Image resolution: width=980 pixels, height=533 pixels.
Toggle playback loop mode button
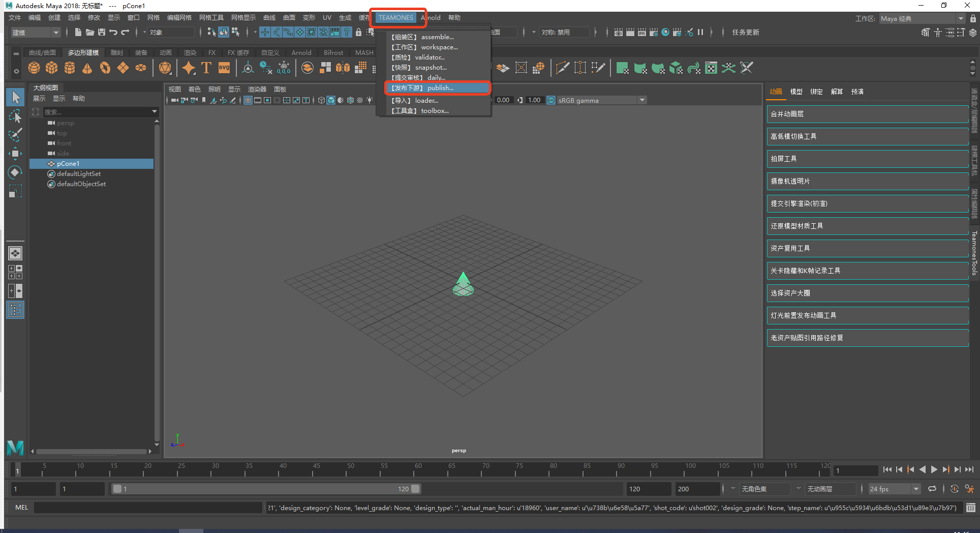coord(932,489)
